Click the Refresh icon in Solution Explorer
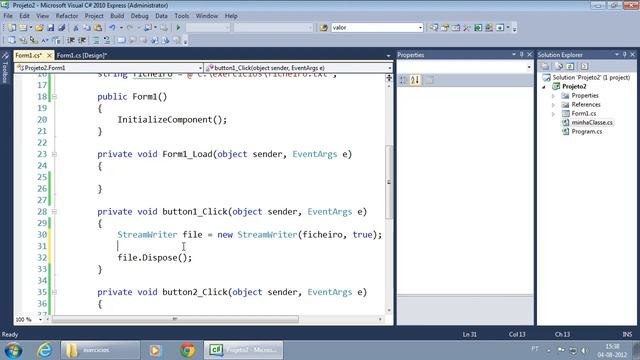This screenshot has height=360, width=640. pyautogui.click(x=571, y=66)
